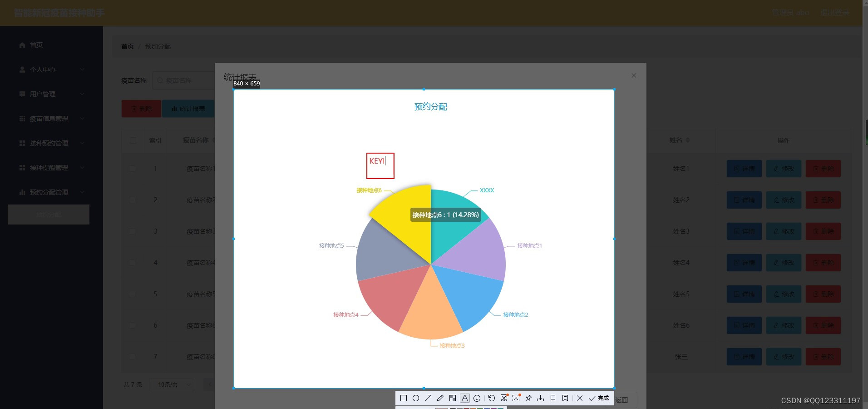Viewport: 868px width, 409px height.
Task: Open 10条/页 page size dropdown
Action: click(x=172, y=384)
